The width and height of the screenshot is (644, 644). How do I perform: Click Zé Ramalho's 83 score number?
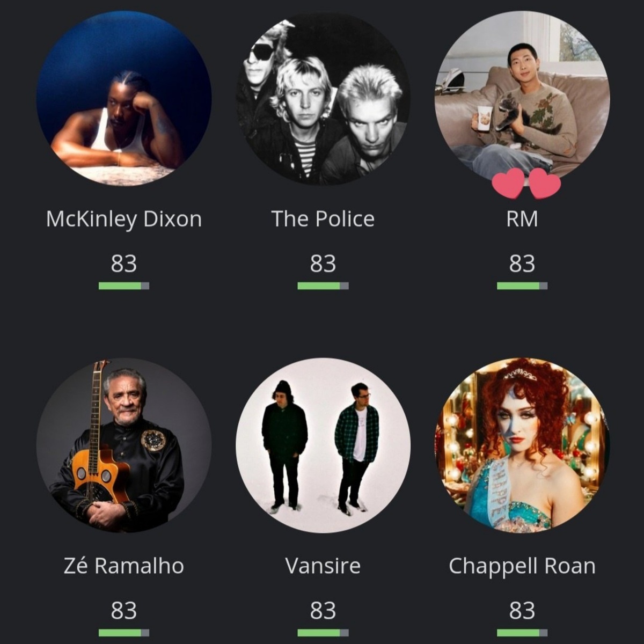(x=124, y=611)
